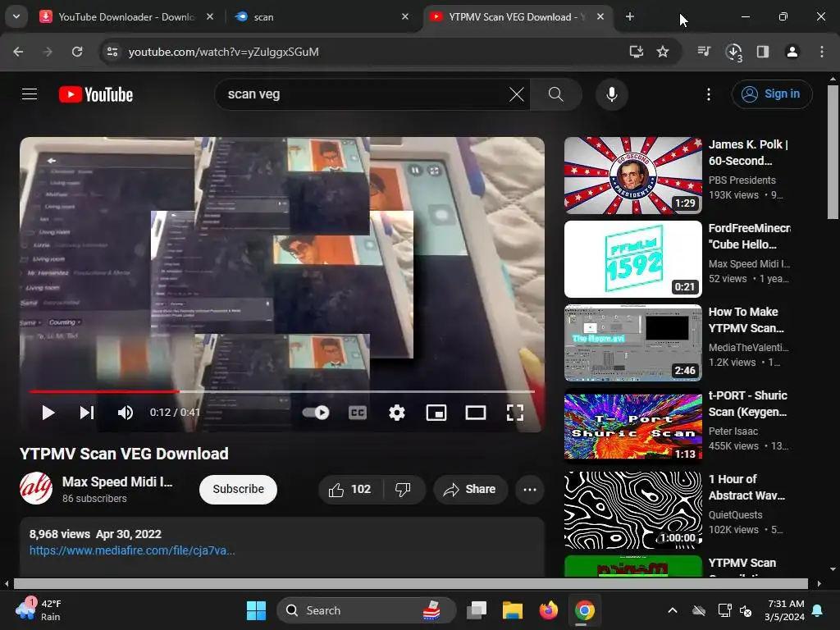Screen dimensions: 840x630
Task: Open File Explorer from taskbar
Action: pyautogui.click(x=512, y=610)
